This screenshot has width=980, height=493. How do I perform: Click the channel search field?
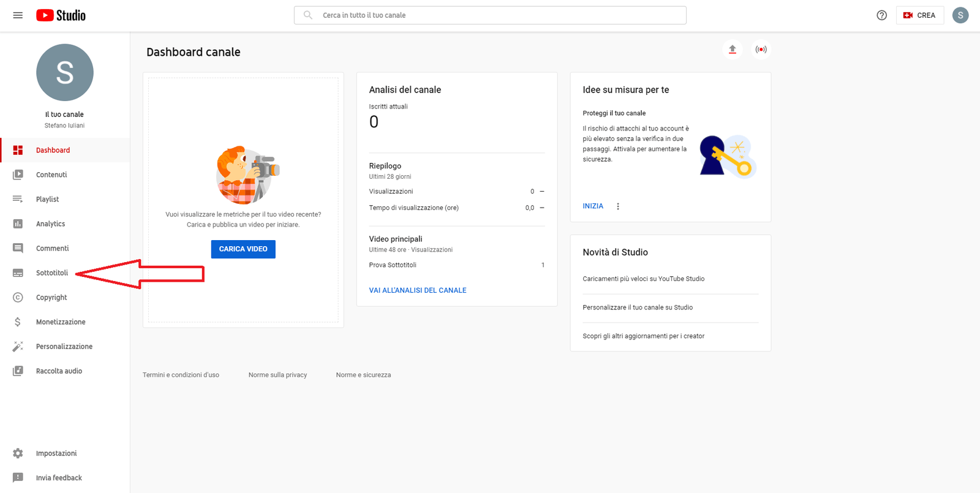(490, 15)
